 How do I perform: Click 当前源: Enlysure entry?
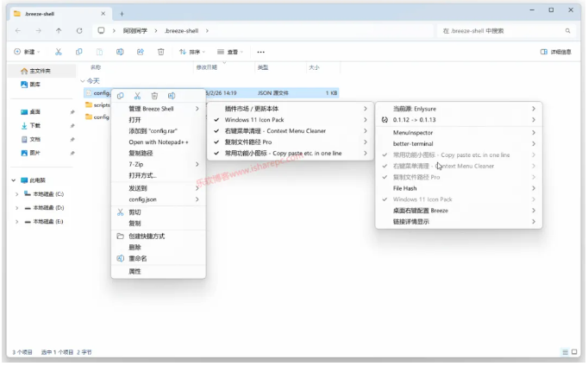(459, 109)
